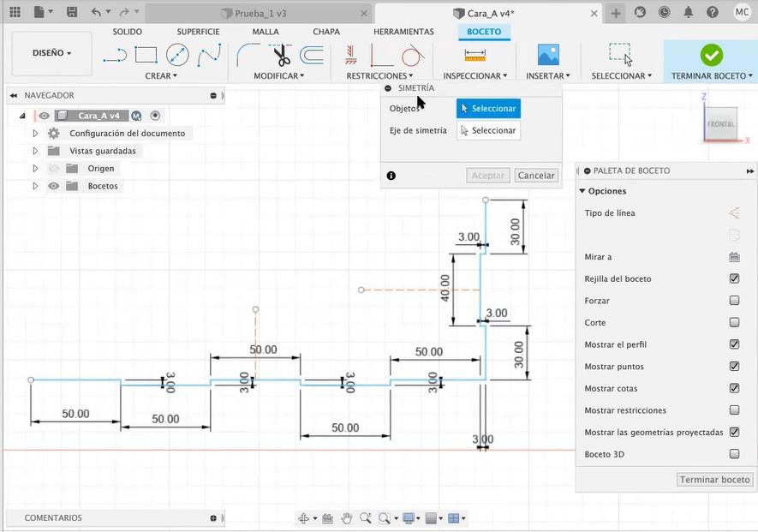
Task: Open the MODIFICAR dropdown menu
Action: 279,76
